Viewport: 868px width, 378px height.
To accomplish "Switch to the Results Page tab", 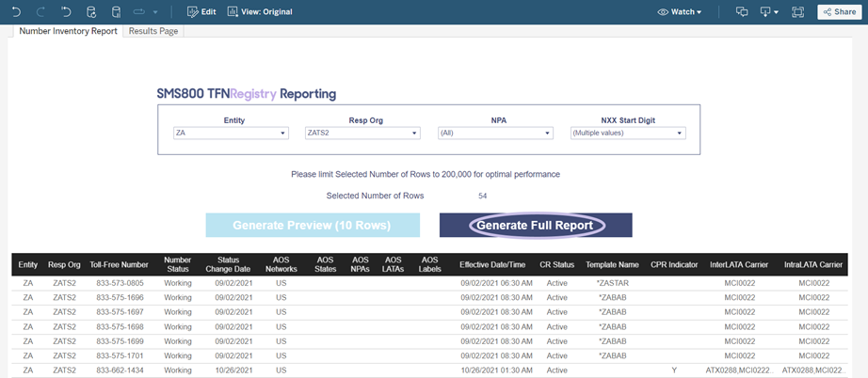I will [x=153, y=31].
